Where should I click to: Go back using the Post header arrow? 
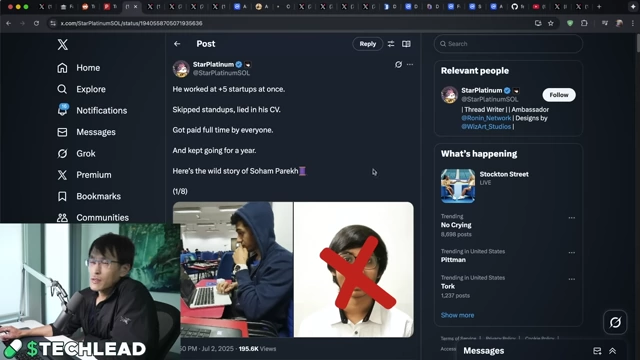pyautogui.click(x=177, y=44)
